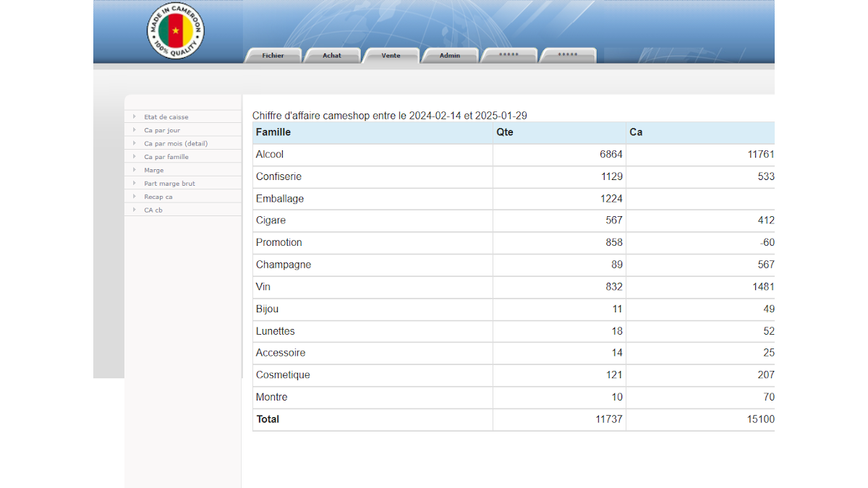Screen dimensions: 868x488
Task: Select the Lunettes family cell
Action: point(373,331)
